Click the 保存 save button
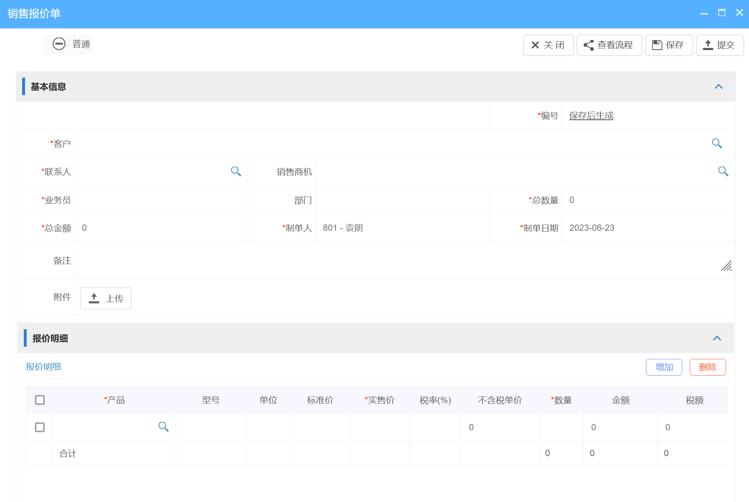This screenshot has height=502, width=749. [x=668, y=45]
